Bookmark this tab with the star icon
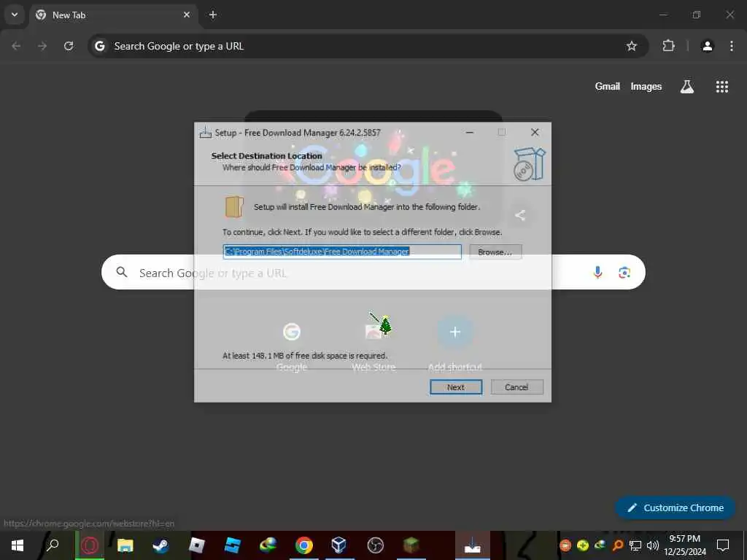This screenshot has width=747, height=560. point(632,46)
